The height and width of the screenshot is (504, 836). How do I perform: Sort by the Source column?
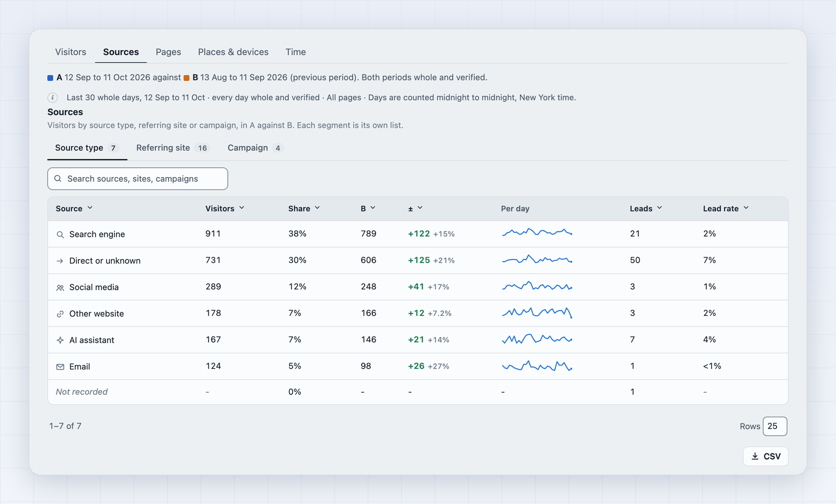[74, 208]
